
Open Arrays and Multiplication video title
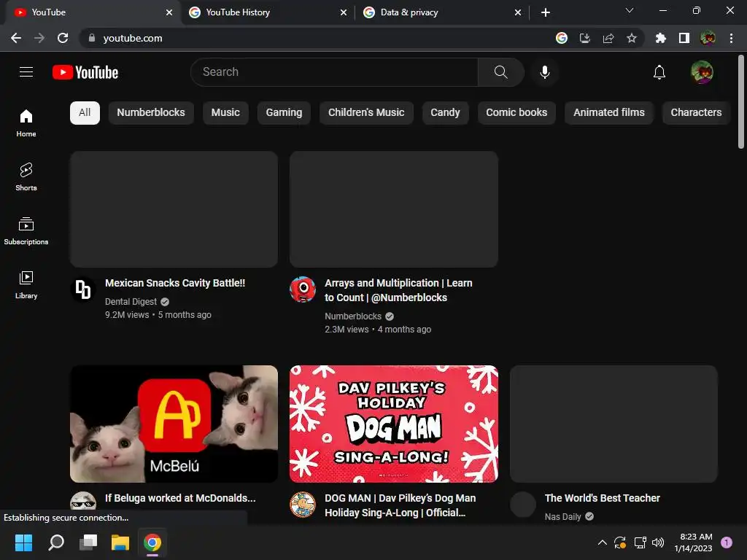tap(399, 290)
